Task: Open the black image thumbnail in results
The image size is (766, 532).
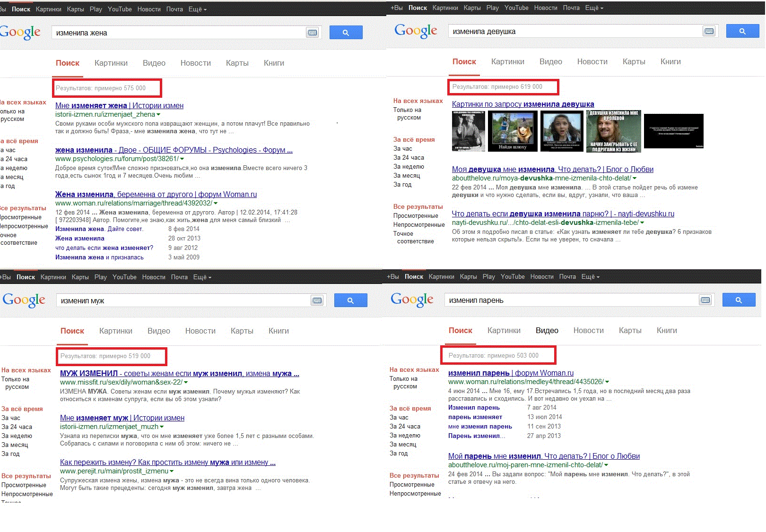Action: (674, 131)
